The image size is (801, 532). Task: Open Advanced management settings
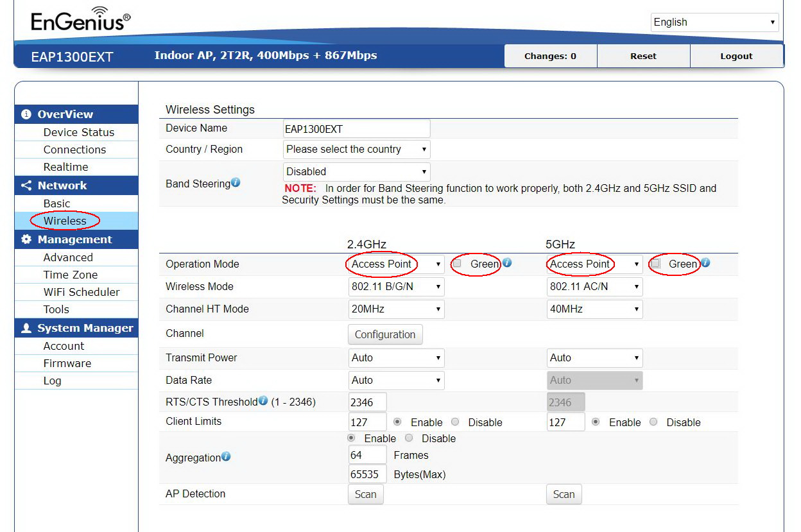tap(68, 257)
